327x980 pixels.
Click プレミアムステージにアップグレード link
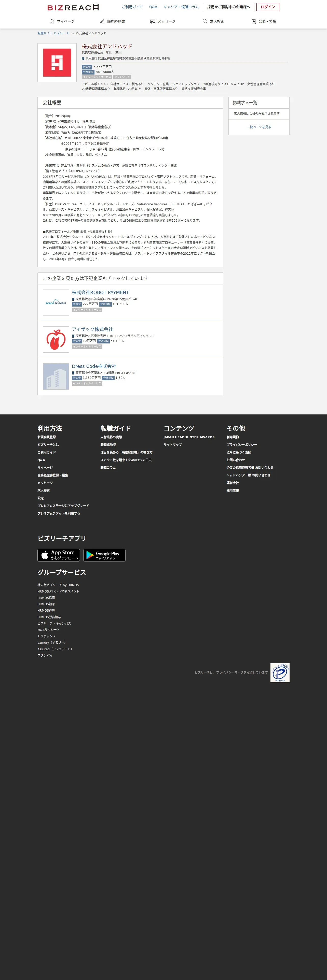[x=63, y=506]
